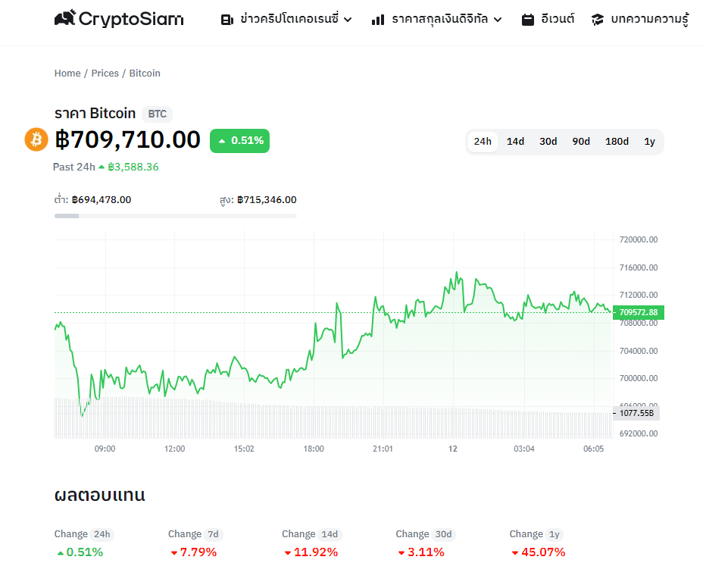Viewport: 706px width, 588px height.
Task: Click the CryptoSiam logo
Action: click(x=119, y=18)
